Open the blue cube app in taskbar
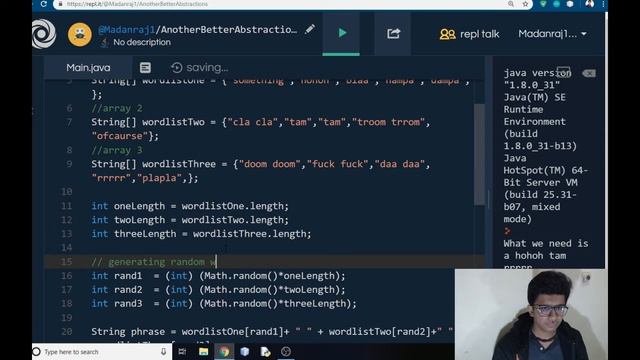The width and height of the screenshot is (640, 360). click(244, 351)
